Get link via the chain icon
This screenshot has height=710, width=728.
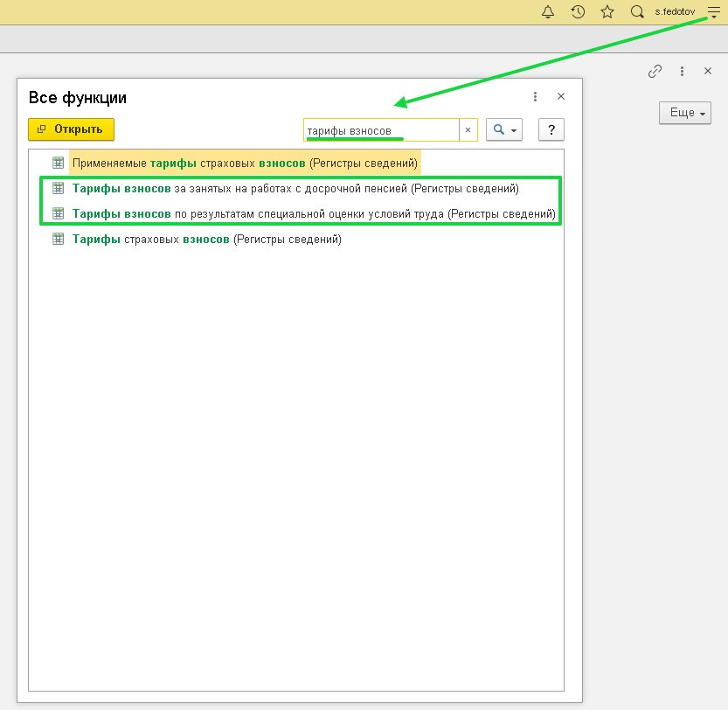[655, 71]
